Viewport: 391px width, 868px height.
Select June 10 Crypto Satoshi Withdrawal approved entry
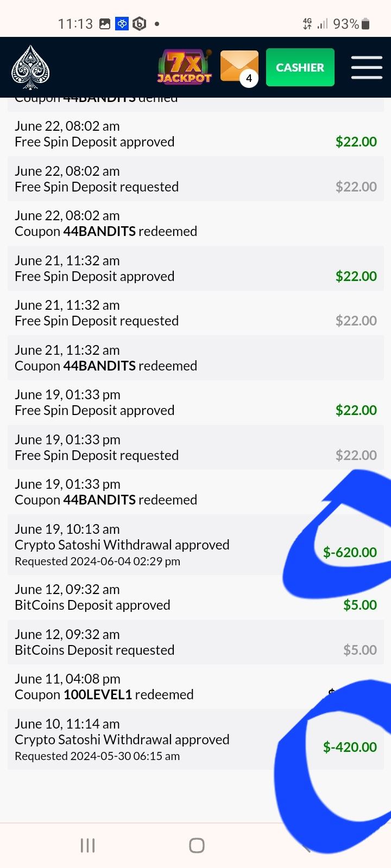click(163, 739)
